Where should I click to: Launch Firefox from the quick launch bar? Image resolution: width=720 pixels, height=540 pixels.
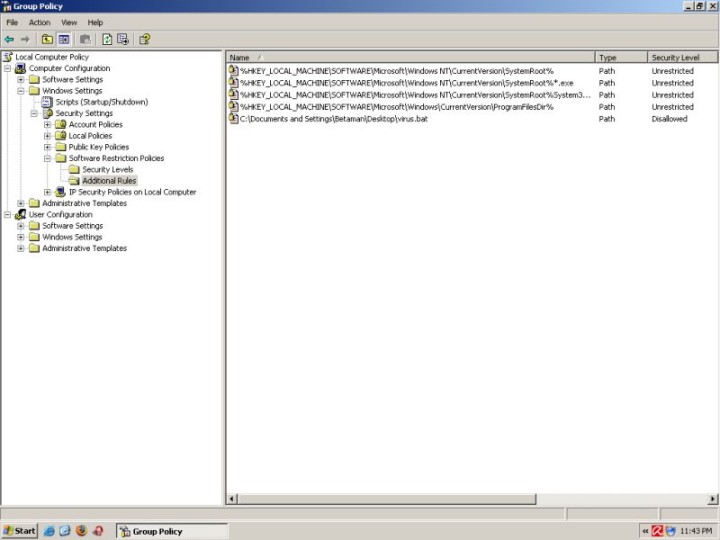tap(81, 531)
